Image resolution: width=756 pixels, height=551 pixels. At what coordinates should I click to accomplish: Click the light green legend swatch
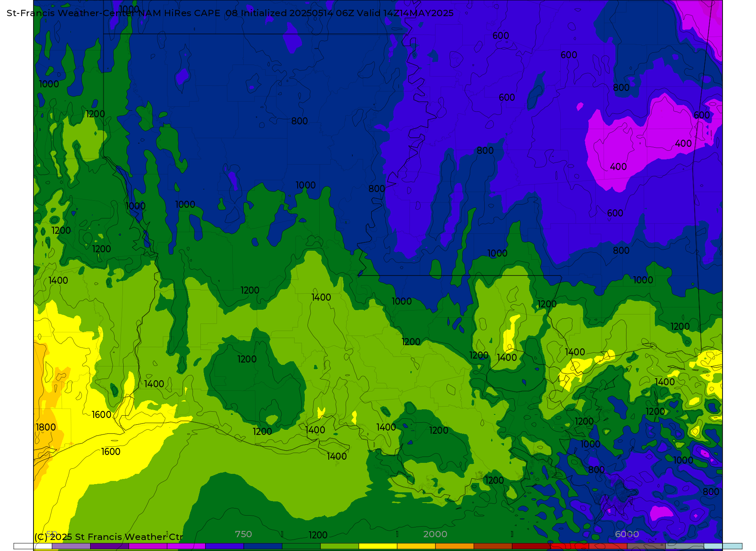(x=339, y=546)
